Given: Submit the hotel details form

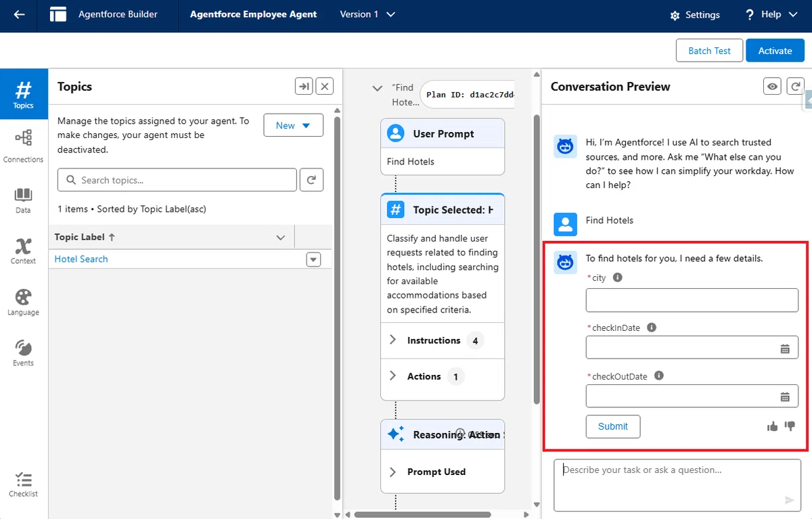Looking at the screenshot, I should [x=613, y=426].
